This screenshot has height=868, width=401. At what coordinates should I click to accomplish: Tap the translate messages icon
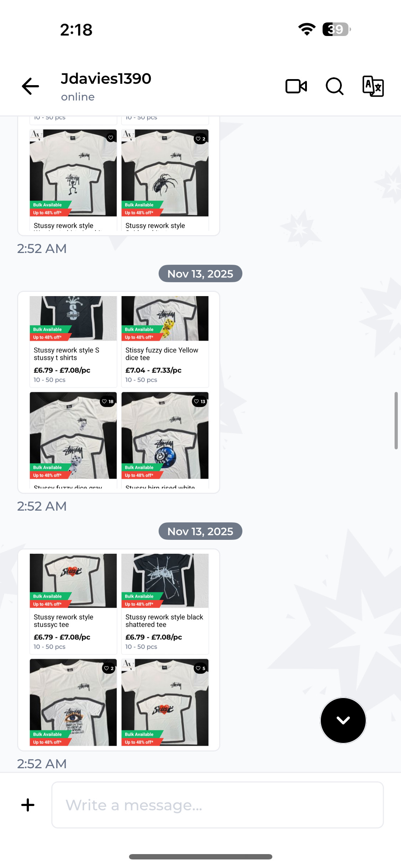(373, 86)
